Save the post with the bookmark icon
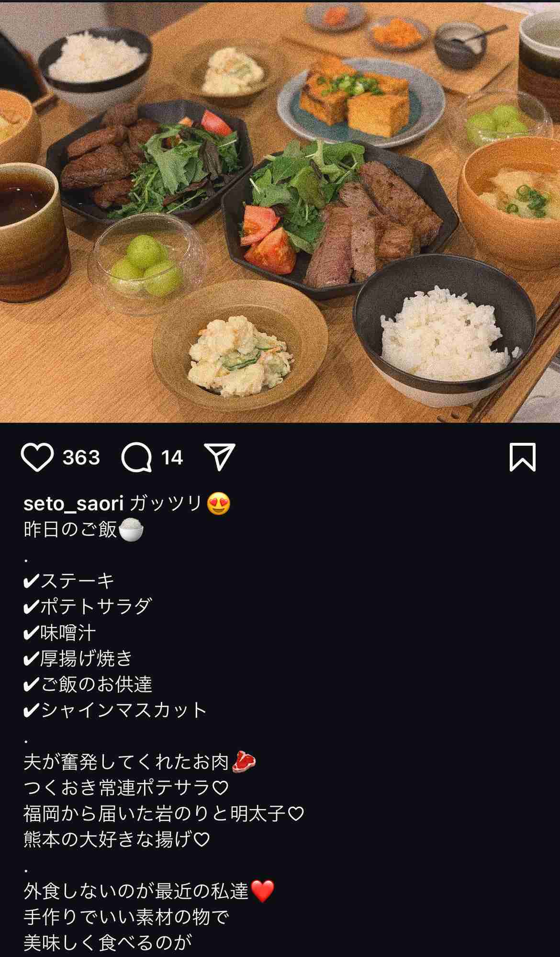 click(522, 457)
